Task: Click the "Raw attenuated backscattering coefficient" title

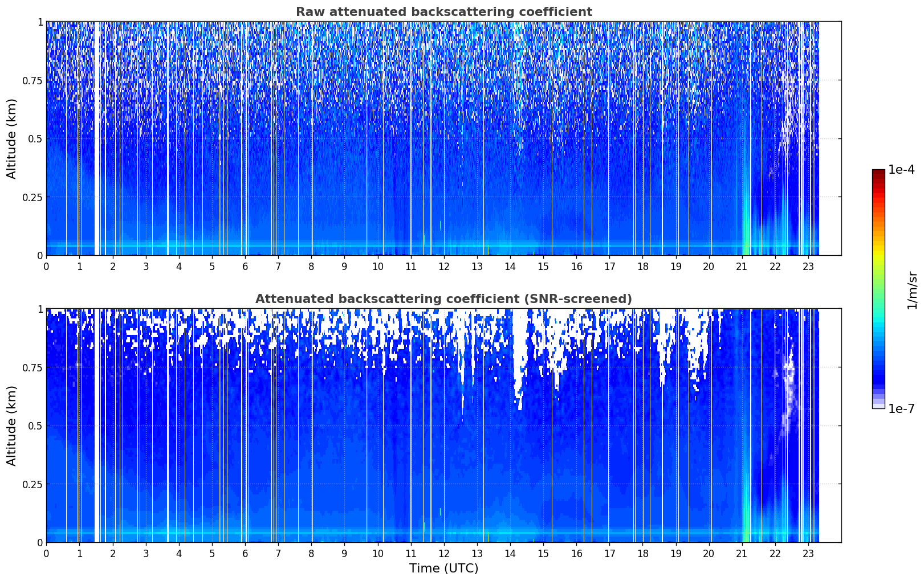Action: (443, 12)
